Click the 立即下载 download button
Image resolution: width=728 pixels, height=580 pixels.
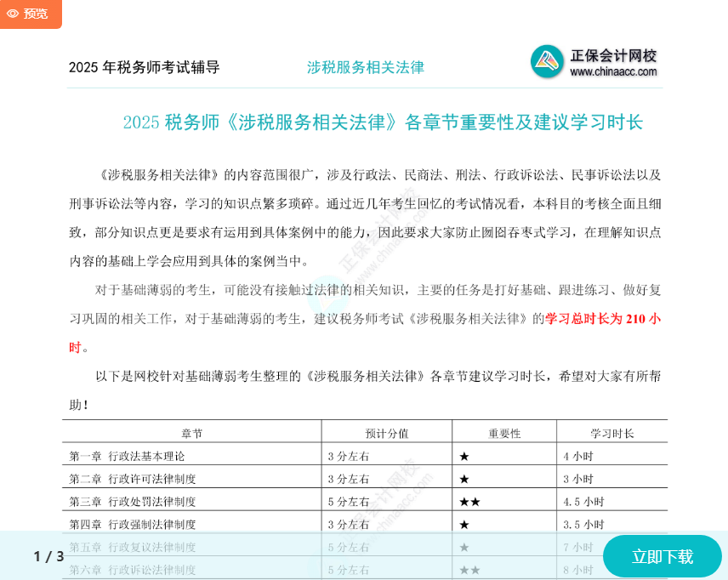[662, 556]
